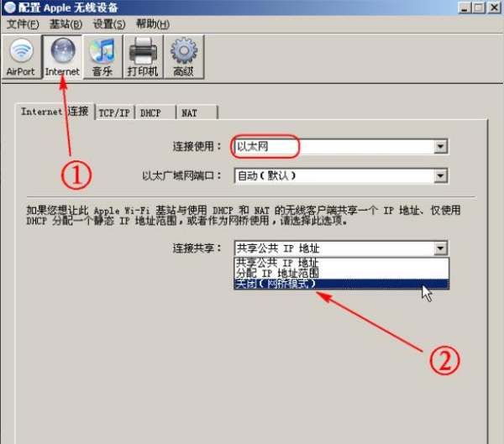Click the 连接共享 combo box field
Viewport: 504px width, 444px height.
[340, 248]
